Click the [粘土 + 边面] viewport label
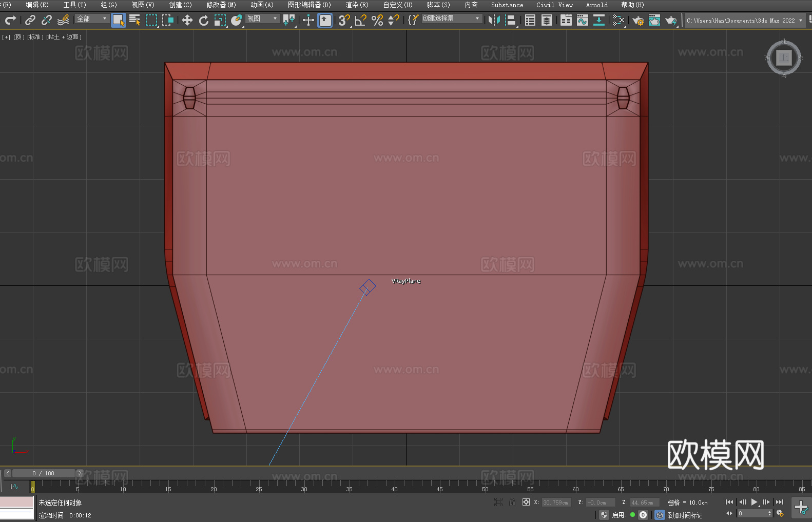 64,37
